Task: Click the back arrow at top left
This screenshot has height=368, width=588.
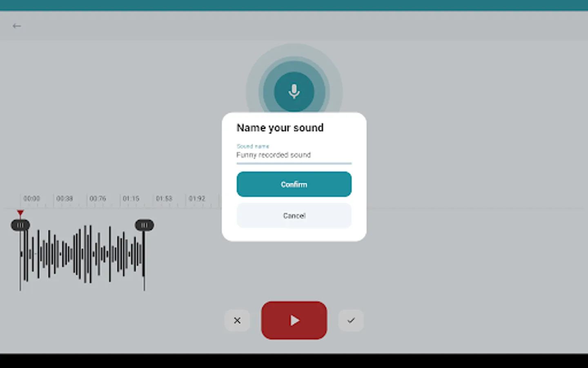Action: pos(17,26)
